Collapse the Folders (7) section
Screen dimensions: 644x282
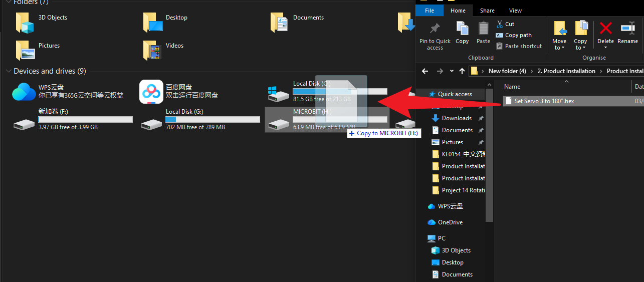tap(9, 2)
